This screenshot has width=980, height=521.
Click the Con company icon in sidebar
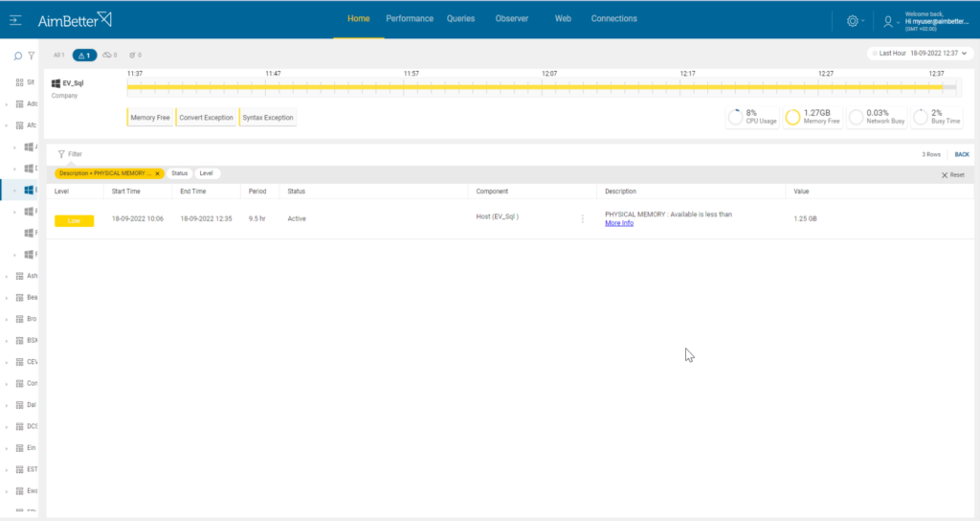coord(19,383)
